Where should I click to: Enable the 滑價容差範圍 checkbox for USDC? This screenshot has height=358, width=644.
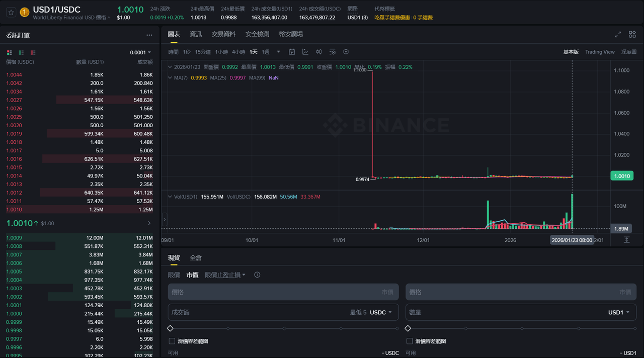click(172, 341)
